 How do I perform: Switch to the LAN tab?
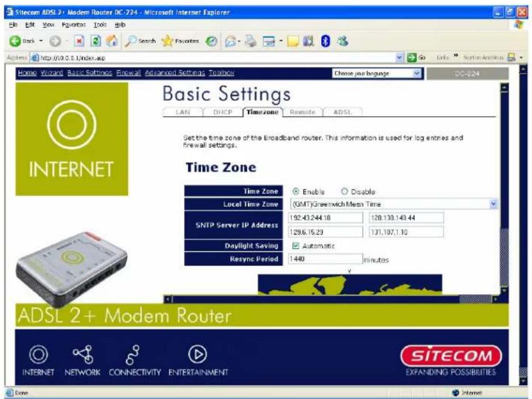coord(182,112)
